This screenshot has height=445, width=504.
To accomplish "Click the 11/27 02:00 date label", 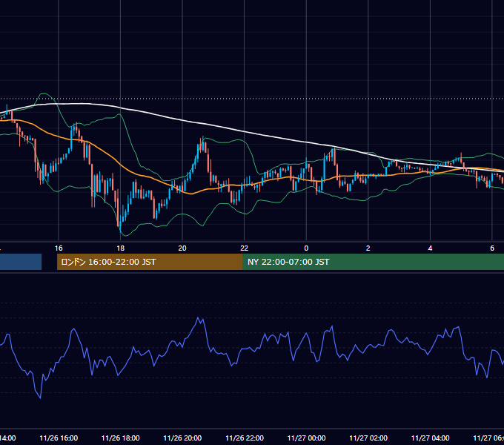I will pyautogui.click(x=368, y=438).
